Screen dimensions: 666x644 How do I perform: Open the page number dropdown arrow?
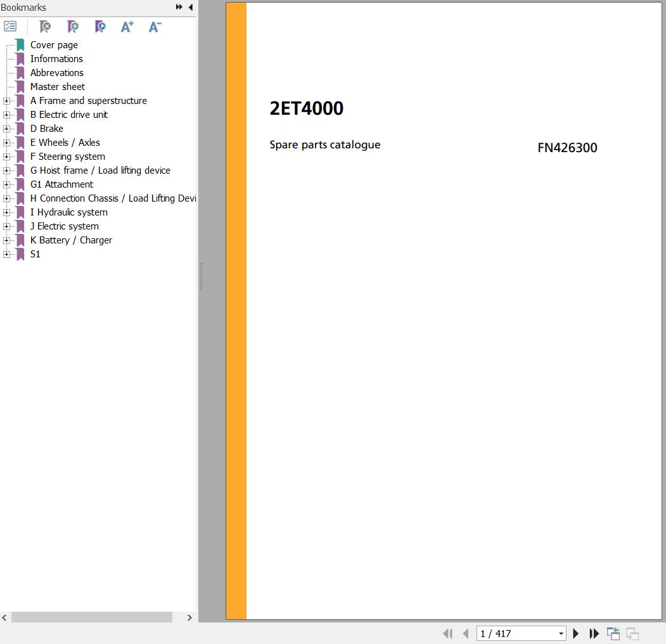coord(561,633)
